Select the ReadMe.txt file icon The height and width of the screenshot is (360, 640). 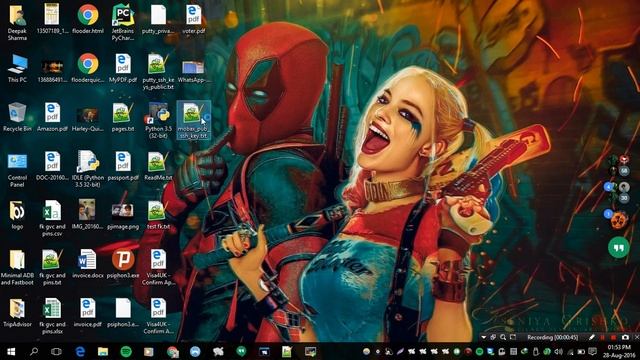click(158, 162)
